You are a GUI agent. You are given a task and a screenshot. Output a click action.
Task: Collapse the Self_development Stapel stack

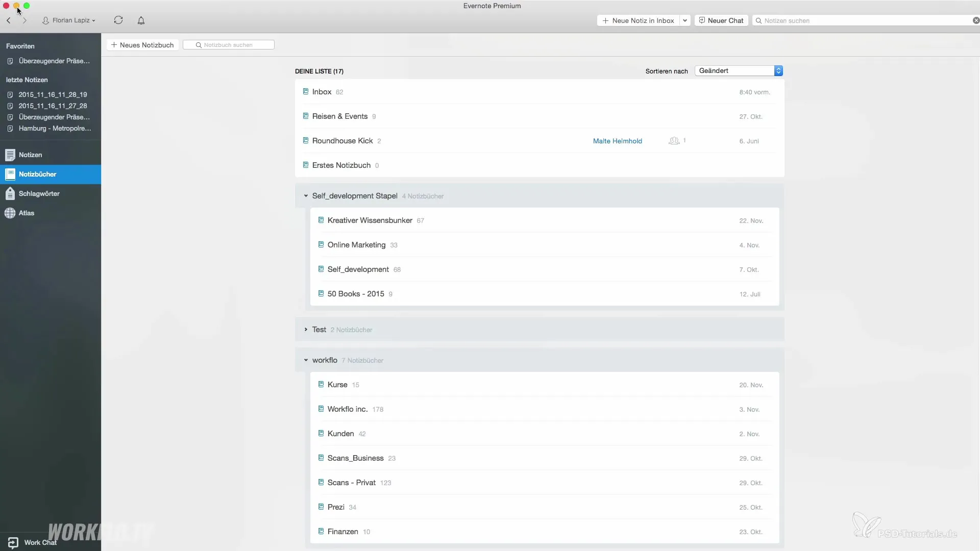306,196
